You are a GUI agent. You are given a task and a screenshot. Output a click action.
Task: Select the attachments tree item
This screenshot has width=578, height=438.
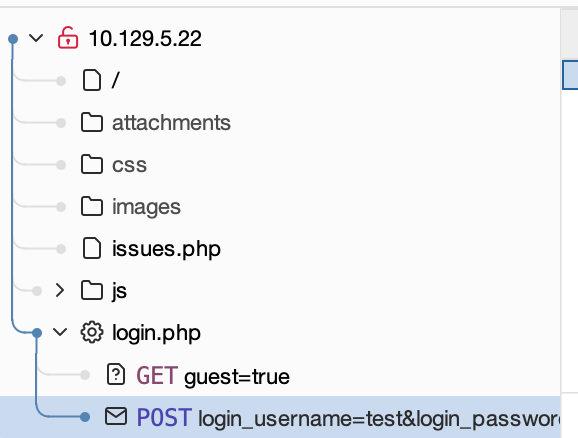click(x=171, y=123)
